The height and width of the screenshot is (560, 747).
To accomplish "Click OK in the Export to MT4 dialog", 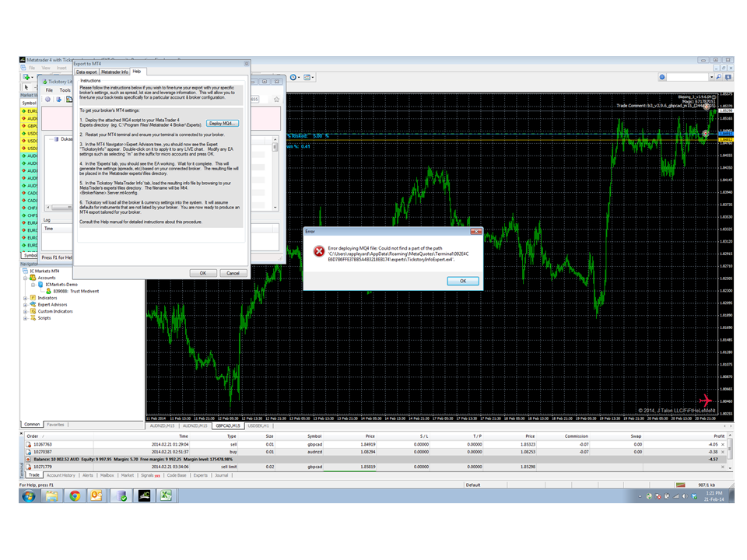I will click(203, 273).
